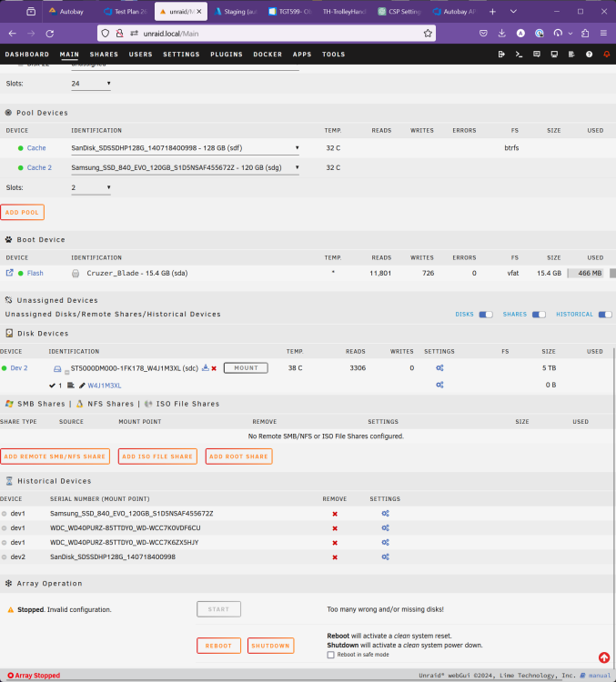616x682 pixels.
Task: Remove historical WDC device WCC7K6ZX5HJY
Action: pyautogui.click(x=335, y=542)
